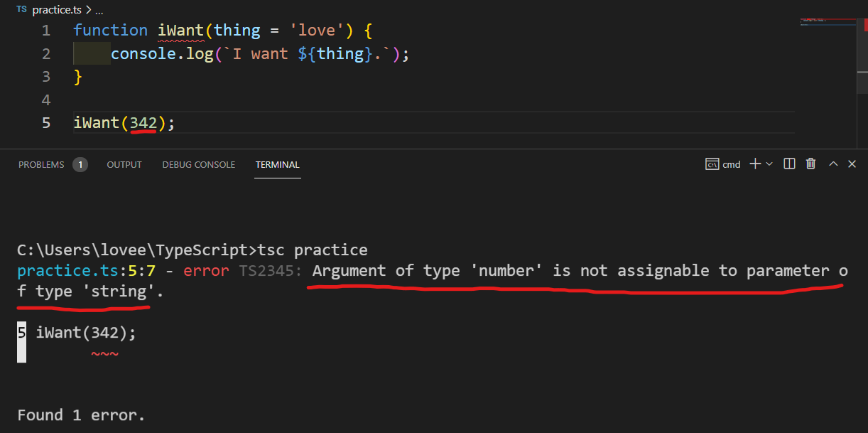Screen dimensions: 868x433
Task: Select the PROBLEMS tab
Action: tap(41, 164)
